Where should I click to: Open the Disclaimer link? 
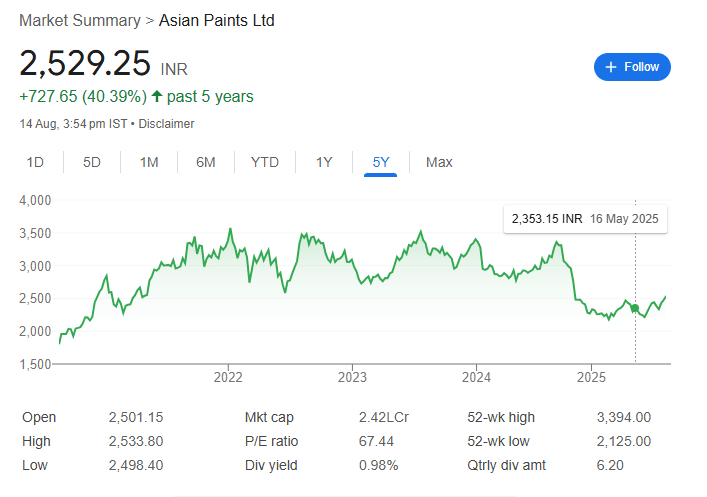pos(166,124)
